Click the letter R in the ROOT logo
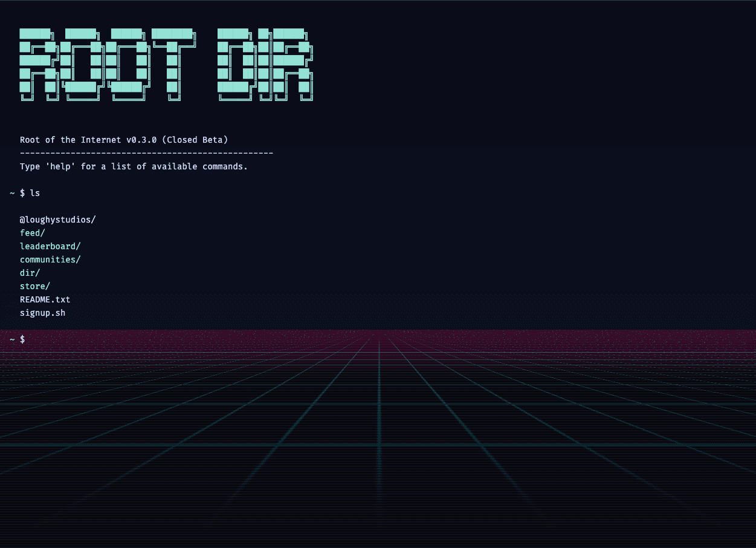 coord(36,64)
